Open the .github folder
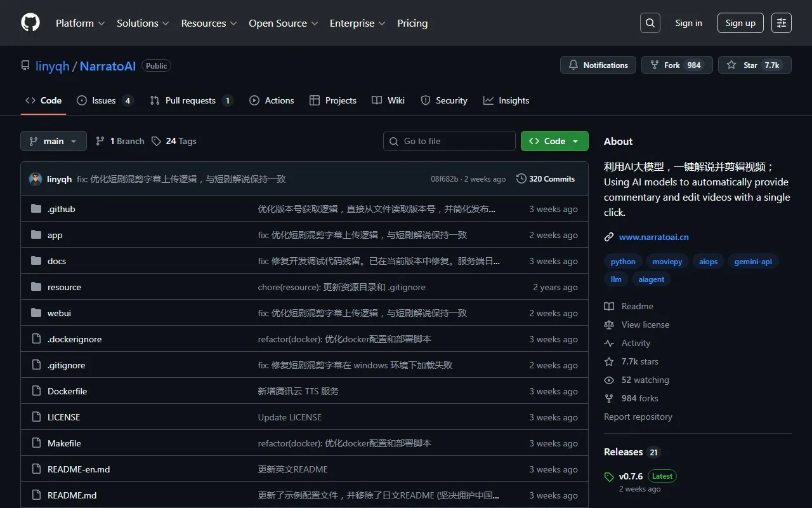Viewport: 812px width, 508px height. (62, 209)
